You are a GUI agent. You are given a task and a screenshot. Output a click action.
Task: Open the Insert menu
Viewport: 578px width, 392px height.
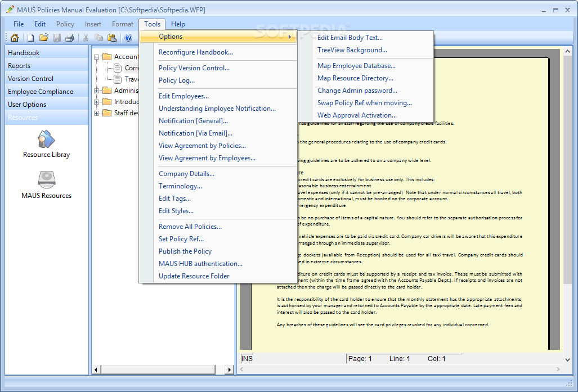click(93, 24)
